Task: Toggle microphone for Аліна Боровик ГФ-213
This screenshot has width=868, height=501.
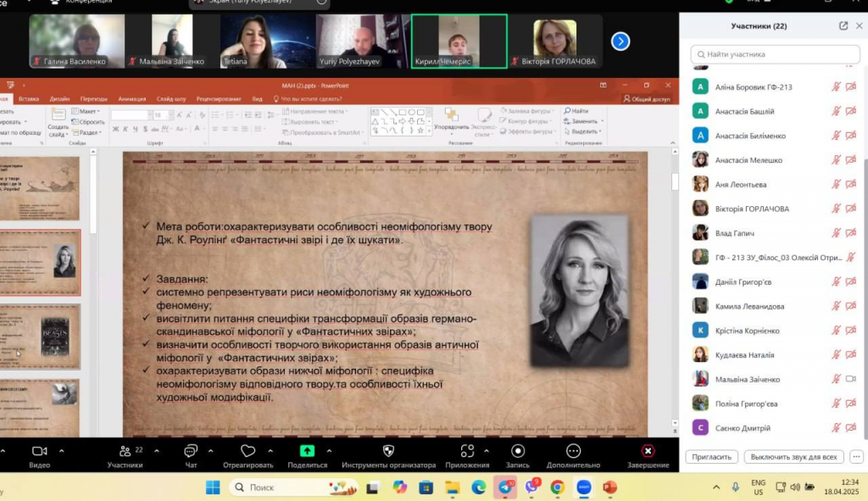Action: 836,86
